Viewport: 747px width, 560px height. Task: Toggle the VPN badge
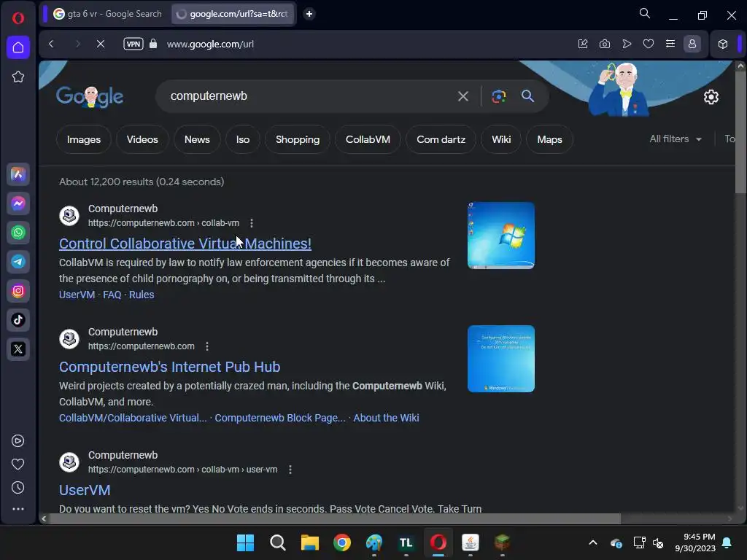[x=133, y=44]
